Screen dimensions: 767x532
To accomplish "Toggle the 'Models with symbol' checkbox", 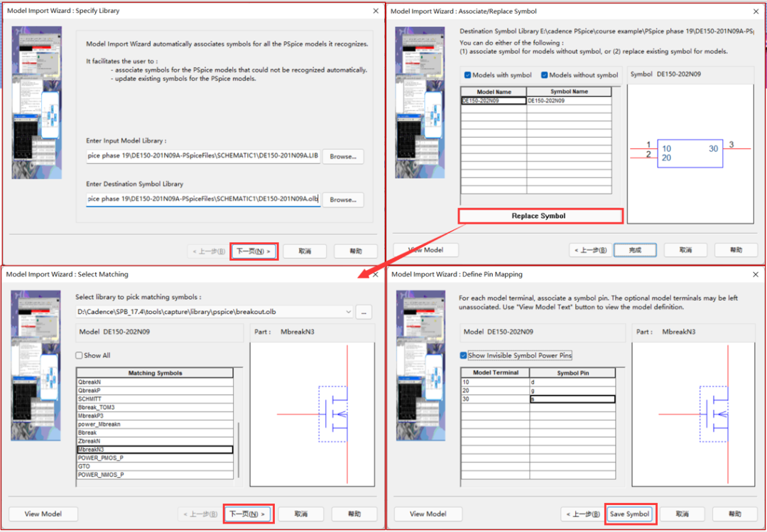I will (x=467, y=75).
